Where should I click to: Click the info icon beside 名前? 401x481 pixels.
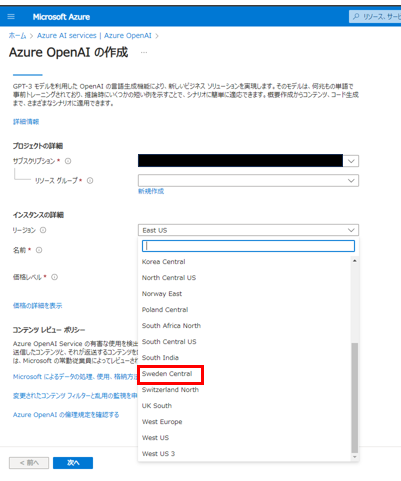point(39,250)
